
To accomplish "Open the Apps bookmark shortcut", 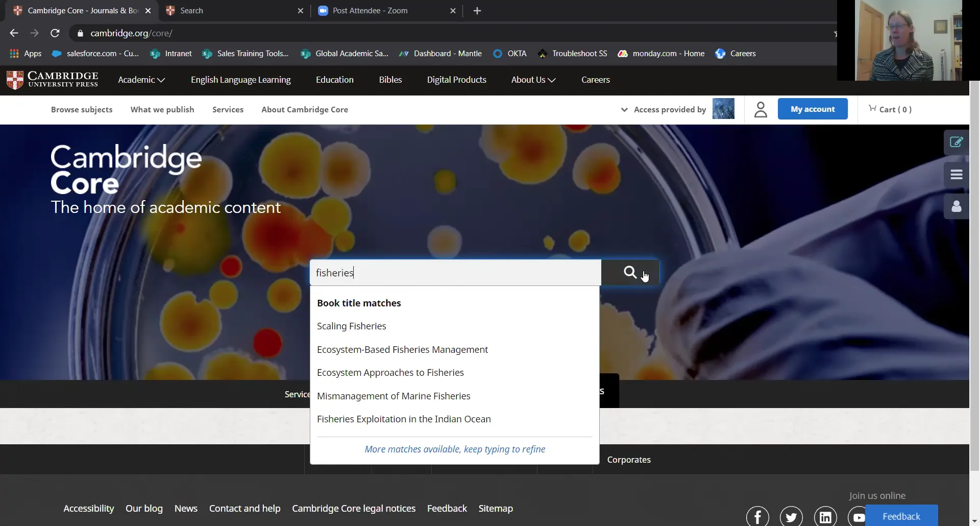I will click(26, 54).
